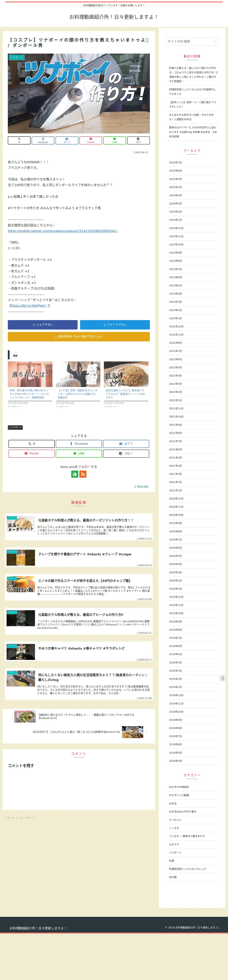The image size is (228, 980).
Task: Save to Pocket below the シェアする heading
Action: tap(32, 454)
